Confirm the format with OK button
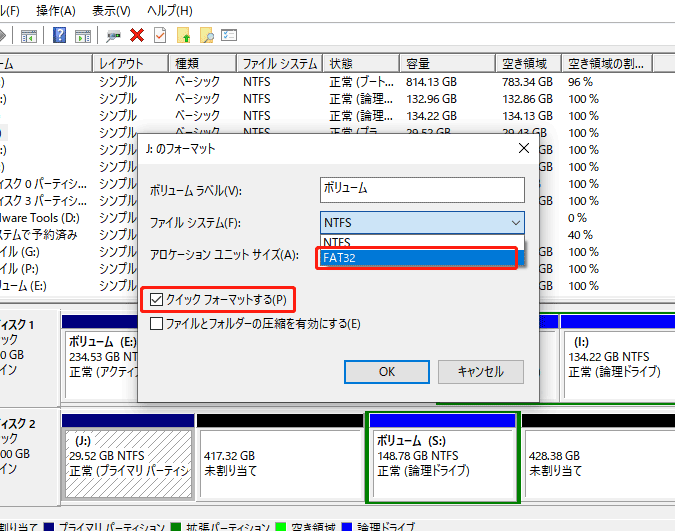 click(x=387, y=372)
